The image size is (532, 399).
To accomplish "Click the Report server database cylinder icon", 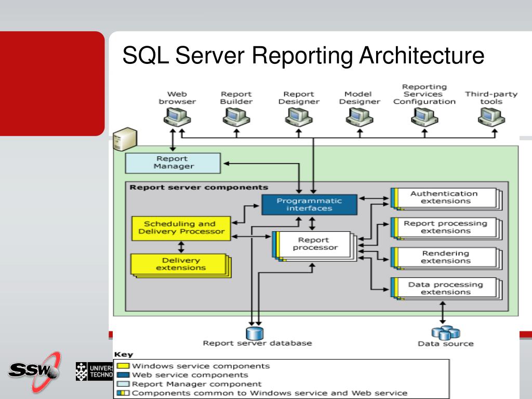I will pos(255,333).
